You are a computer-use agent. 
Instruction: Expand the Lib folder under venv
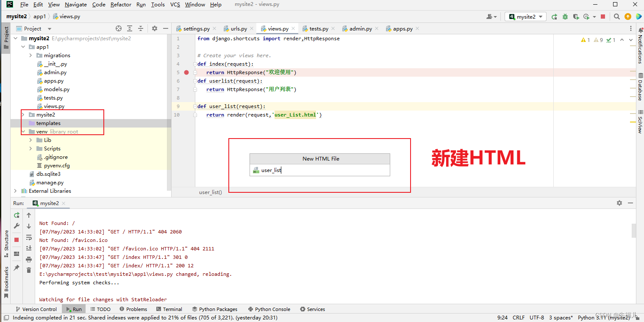(x=31, y=140)
